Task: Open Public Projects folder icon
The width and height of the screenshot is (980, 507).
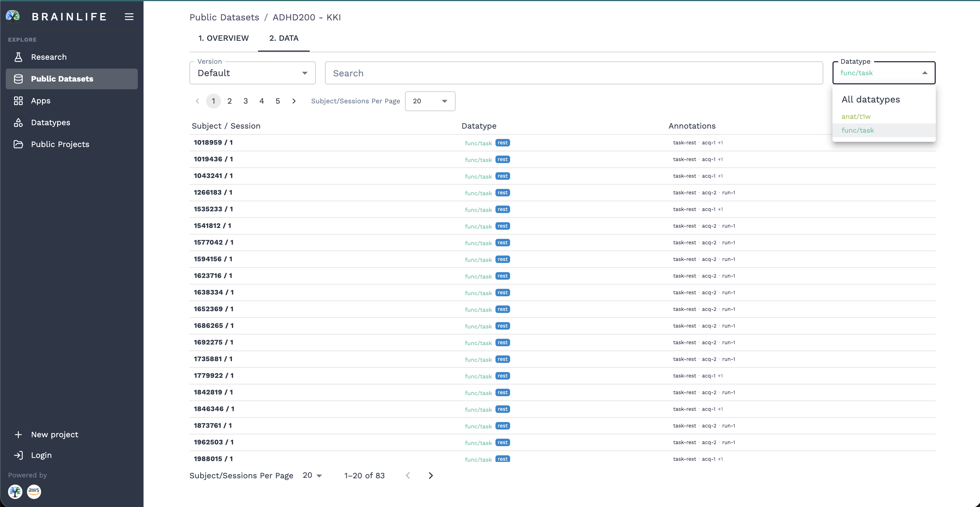Action: [x=18, y=144]
